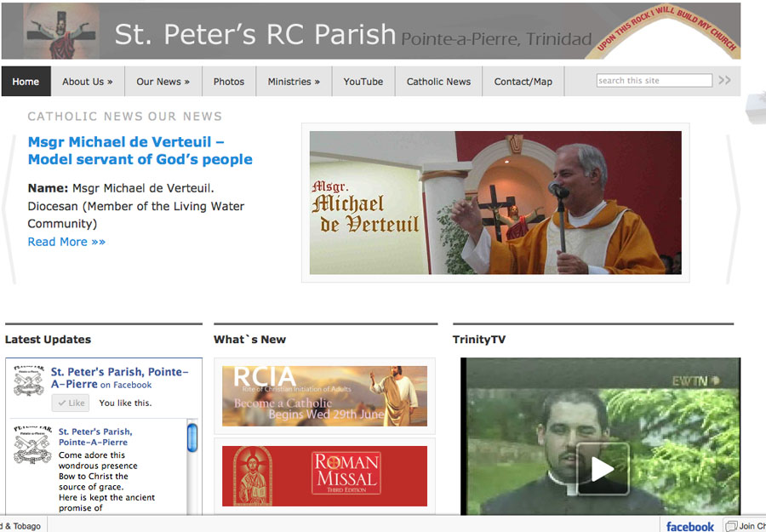Viewport: 766px width, 532px height.
Task: Expand the Our News menu
Action: 163,82
